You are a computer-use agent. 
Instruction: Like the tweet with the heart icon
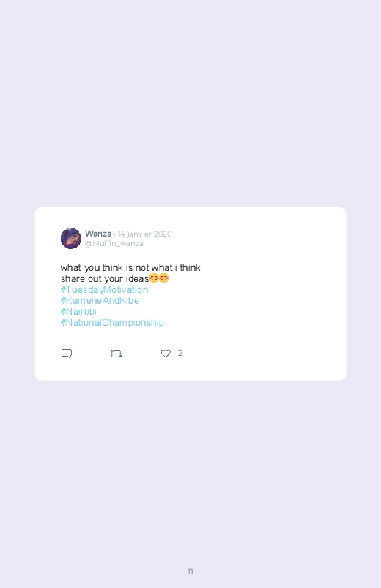[166, 354]
